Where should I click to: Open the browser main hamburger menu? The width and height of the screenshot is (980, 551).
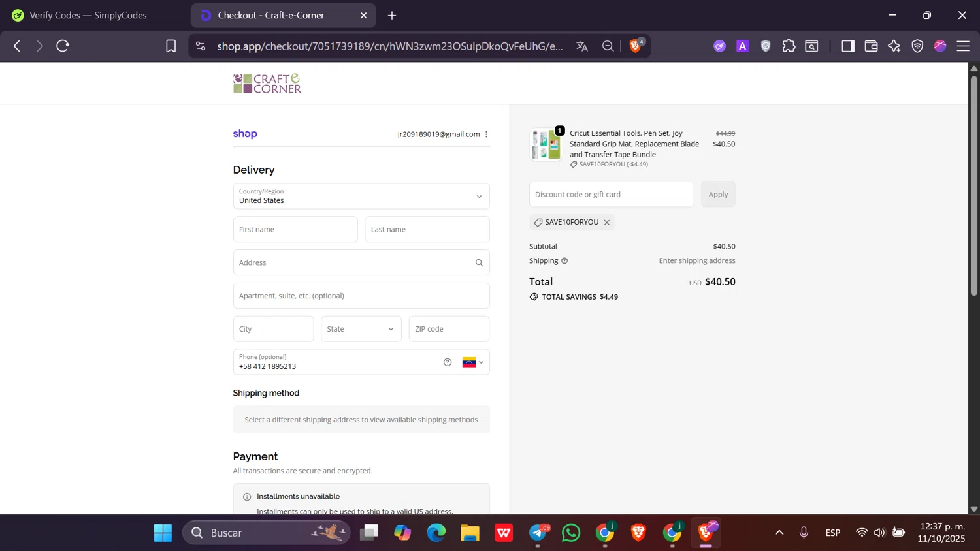[963, 46]
